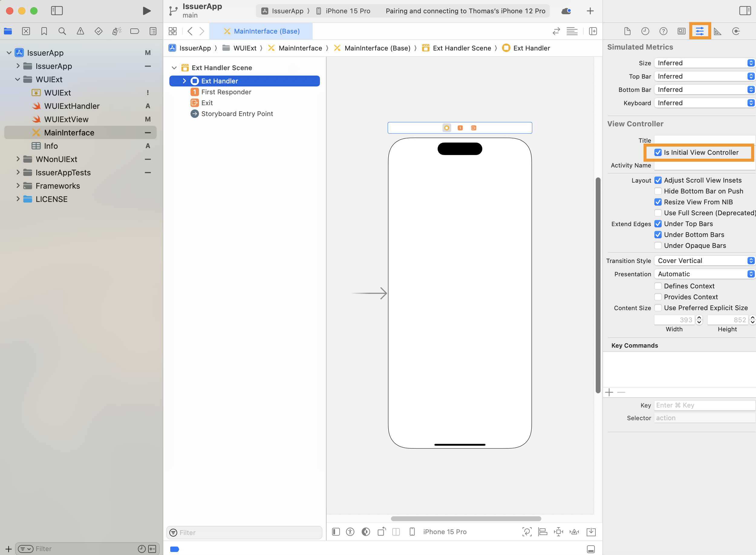
Task: Expand the IssuerApp project group
Action: click(x=18, y=66)
